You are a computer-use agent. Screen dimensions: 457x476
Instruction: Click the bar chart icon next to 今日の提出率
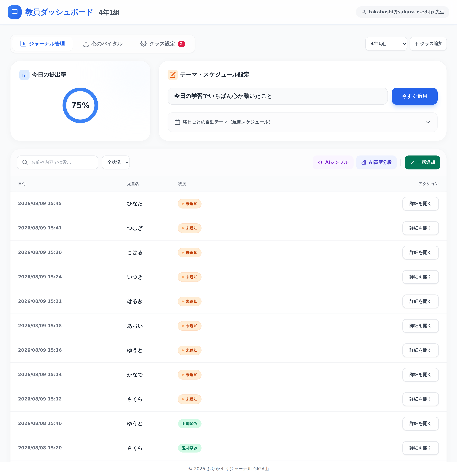click(x=24, y=75)
